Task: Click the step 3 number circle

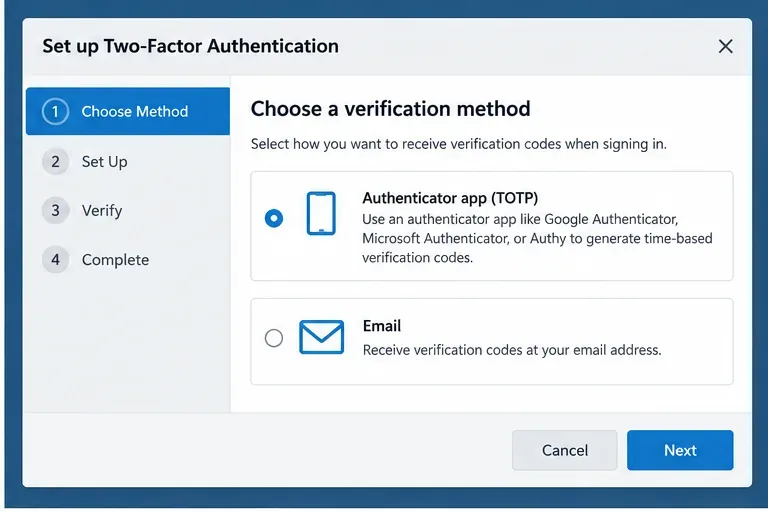Action: [55, 211]
